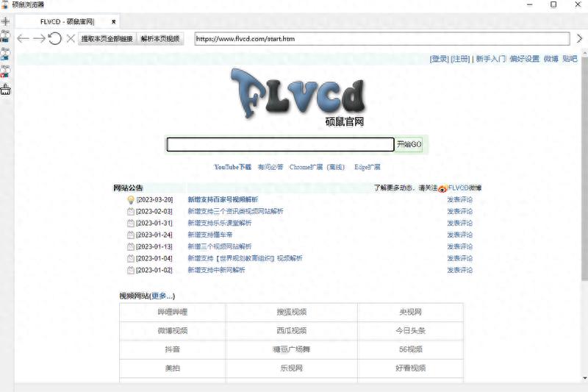Click 发表评论 for the 2023-01-31 entry
This screenshot has width=588, height=392.
pyautogui.click(x=460, y=223)
